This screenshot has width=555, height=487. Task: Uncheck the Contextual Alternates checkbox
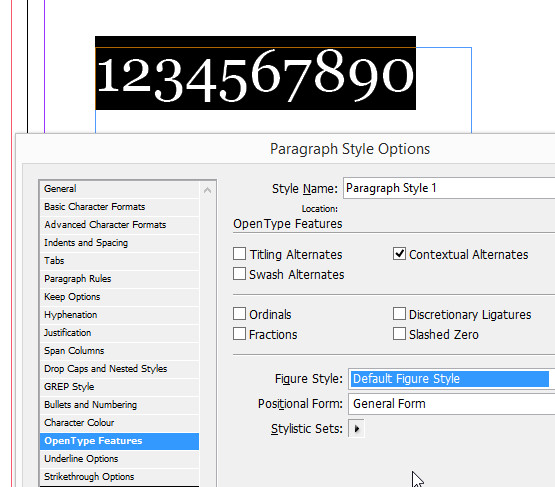(399, 254)
